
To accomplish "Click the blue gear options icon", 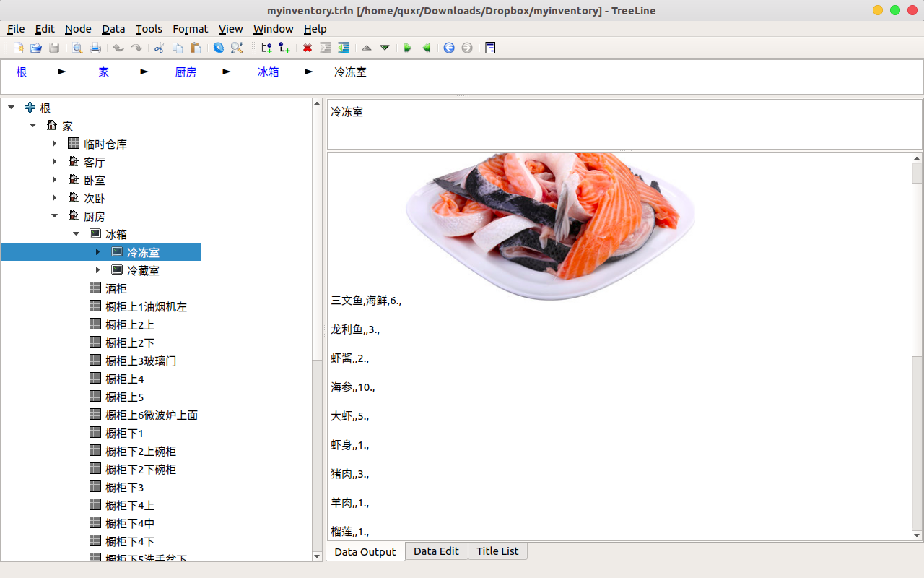I will [x=219, y=48].
